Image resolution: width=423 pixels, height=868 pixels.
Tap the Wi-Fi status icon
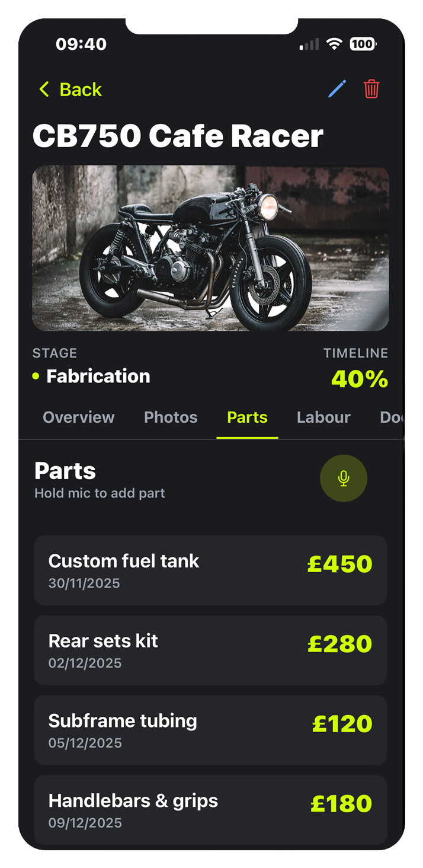click(x=335, y=44)
